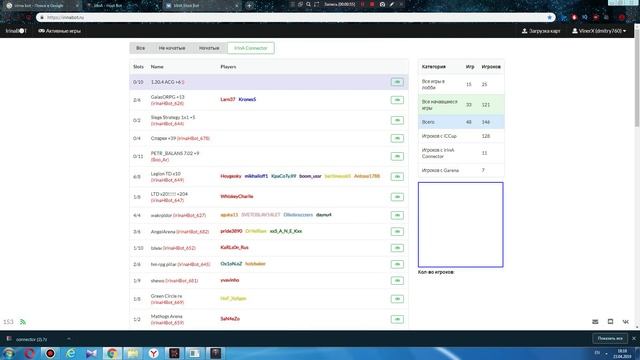Screen dimensions: 640x360
Task: Open Internet Explorer from the taskbar
Action: (x=71, y=353)
